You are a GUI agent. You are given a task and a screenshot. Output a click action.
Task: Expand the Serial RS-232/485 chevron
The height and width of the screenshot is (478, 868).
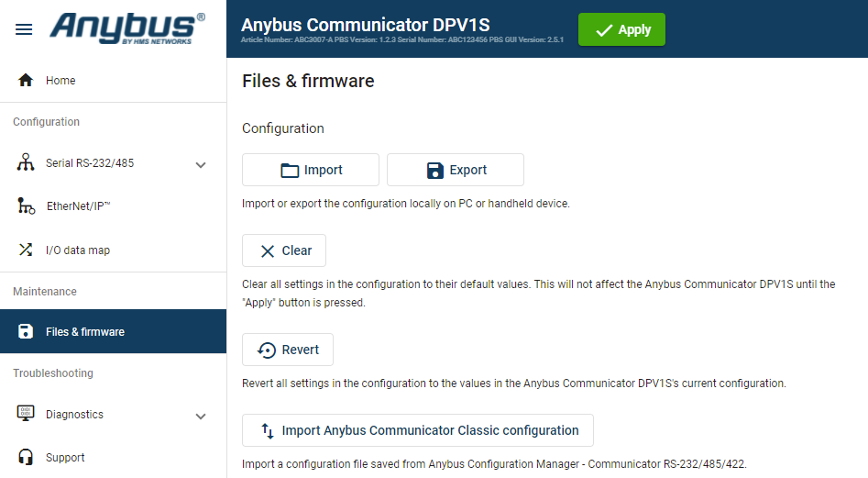tap(201, 165)
